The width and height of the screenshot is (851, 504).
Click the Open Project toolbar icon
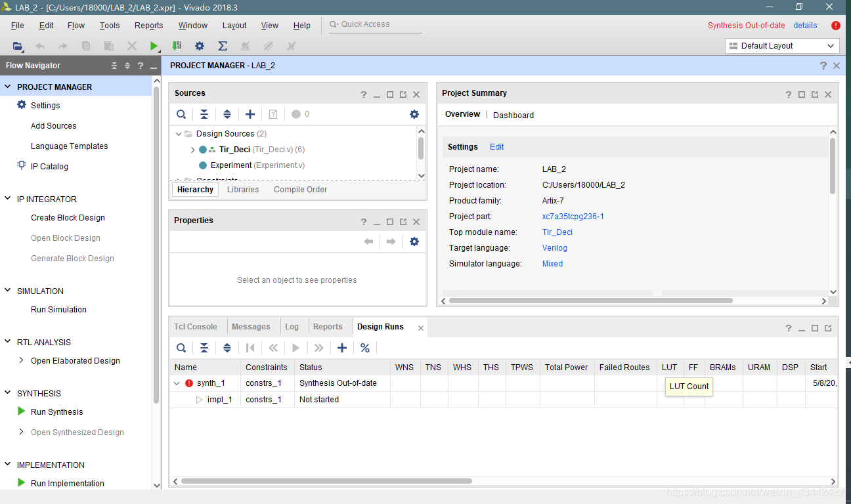18,46
